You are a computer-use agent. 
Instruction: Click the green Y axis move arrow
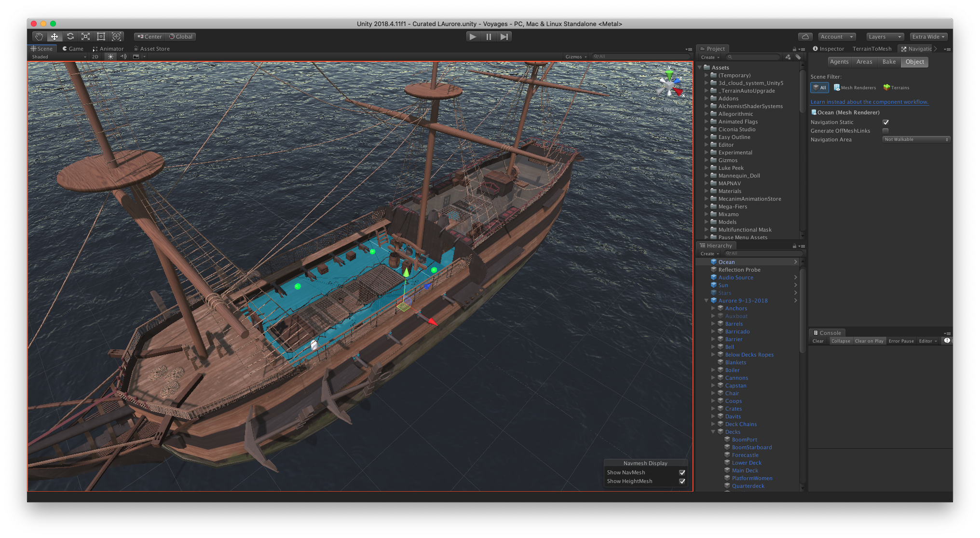[406, 273]
